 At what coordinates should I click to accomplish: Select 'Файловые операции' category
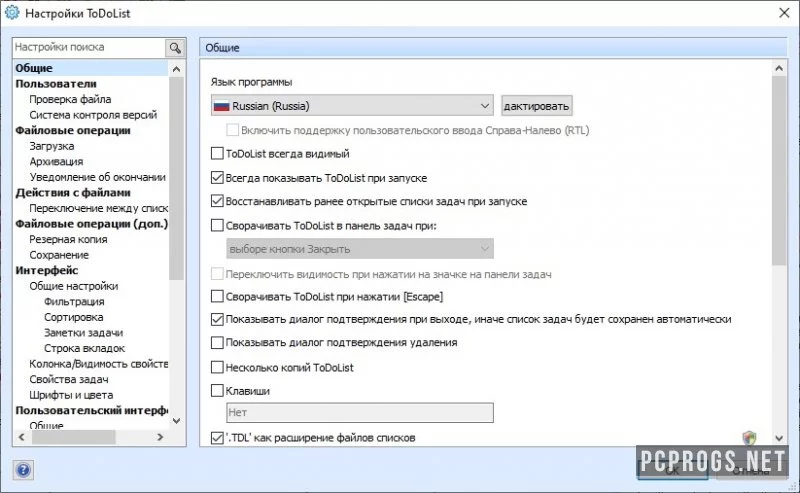pyautogui.click(x=73, y=130)
